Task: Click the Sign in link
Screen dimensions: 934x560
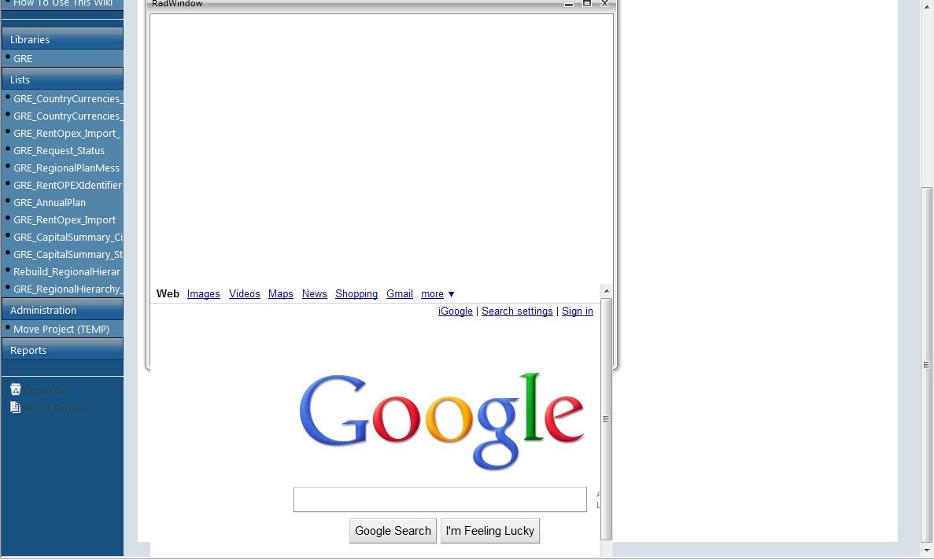Action: coord(578,311)
